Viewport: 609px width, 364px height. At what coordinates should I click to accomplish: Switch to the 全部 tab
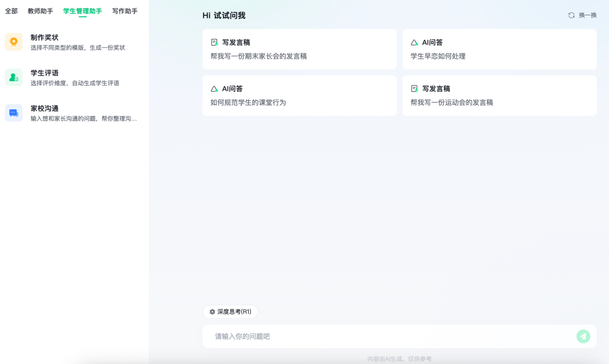coord(11,11)
